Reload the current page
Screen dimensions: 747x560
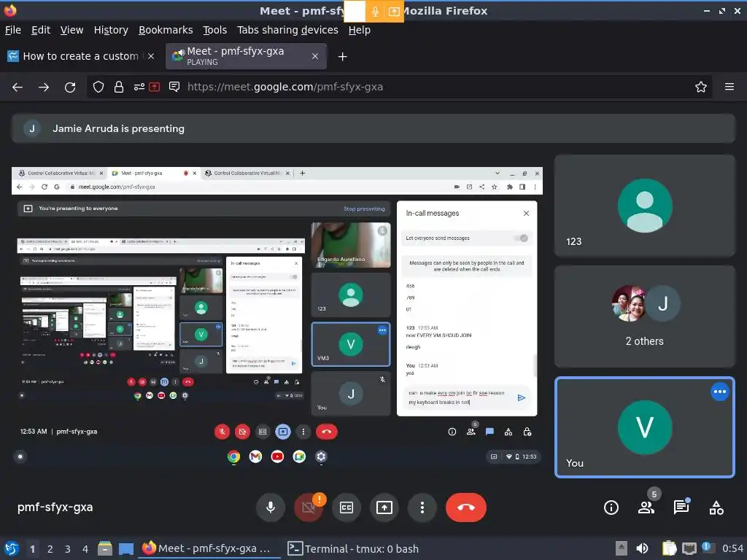coord(70,87)
